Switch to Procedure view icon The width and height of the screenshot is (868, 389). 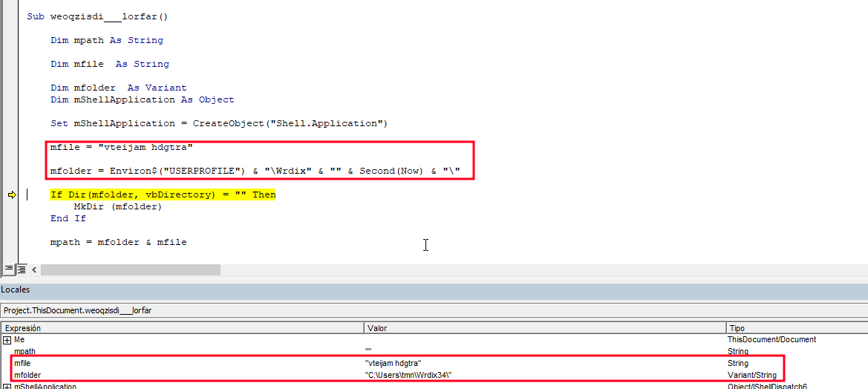pyautogui.click(x=9, y=269)
